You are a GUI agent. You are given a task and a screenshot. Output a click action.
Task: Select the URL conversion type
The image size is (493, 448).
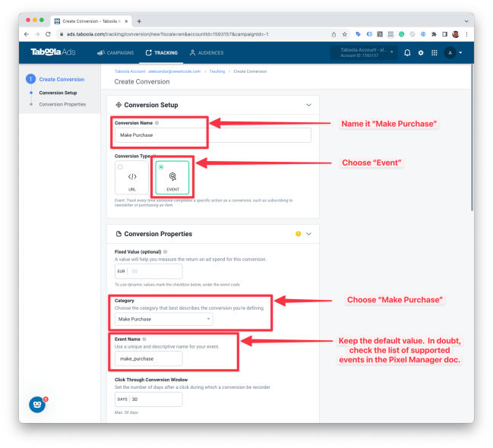click(131, 178)
